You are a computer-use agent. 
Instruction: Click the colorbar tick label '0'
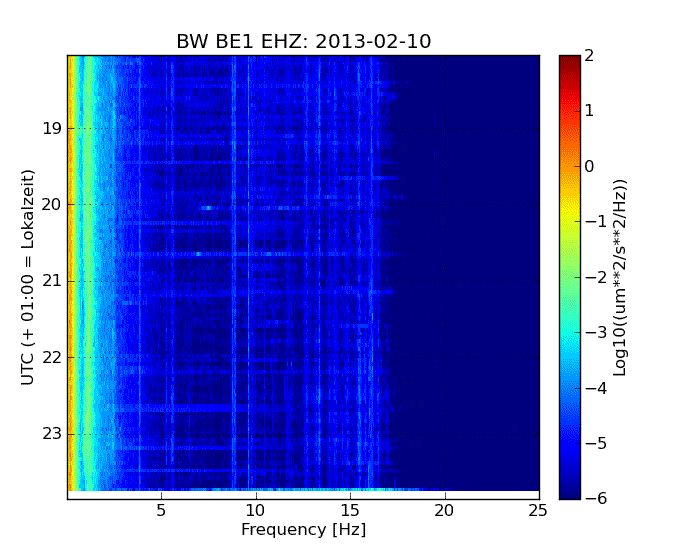coord(590,166)
